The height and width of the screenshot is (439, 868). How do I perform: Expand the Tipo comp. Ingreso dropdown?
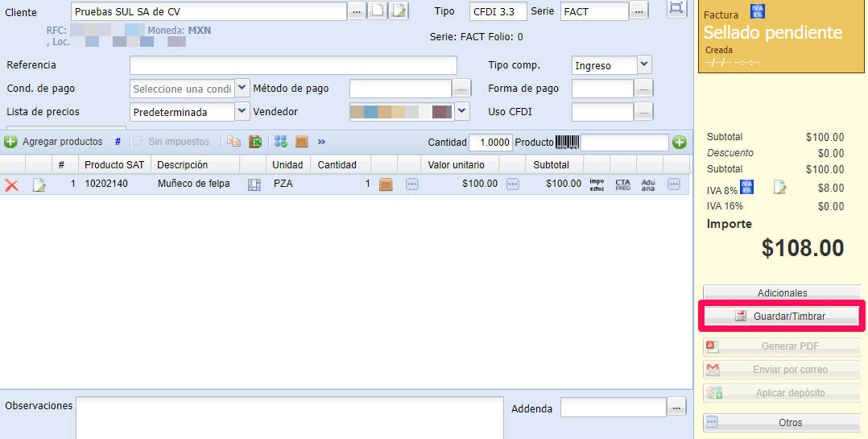click(x=644, y=65)
